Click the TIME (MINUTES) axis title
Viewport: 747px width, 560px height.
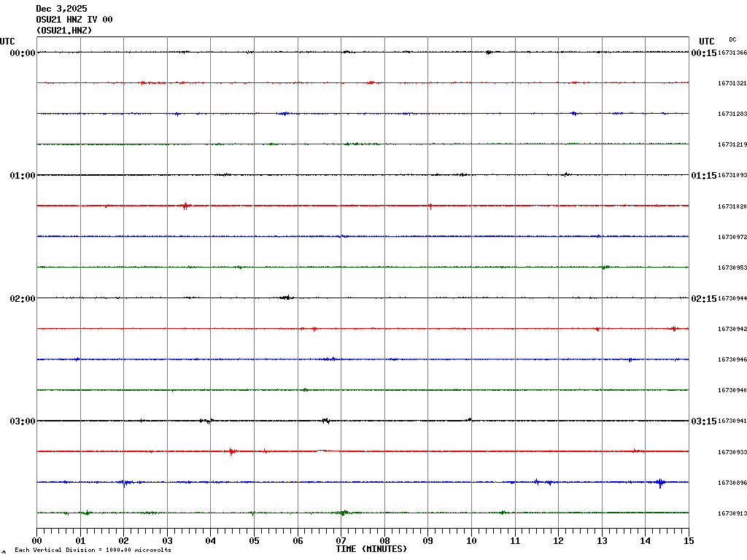[371, 549]
